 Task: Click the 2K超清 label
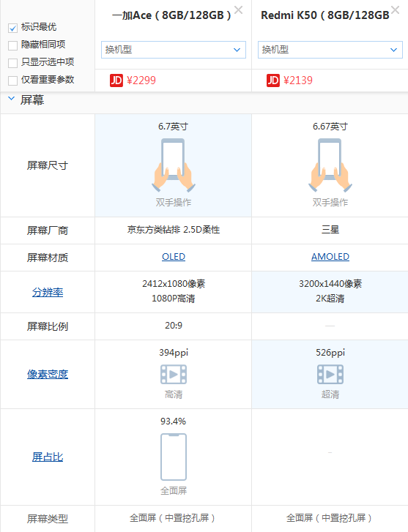tap(330, 299)
